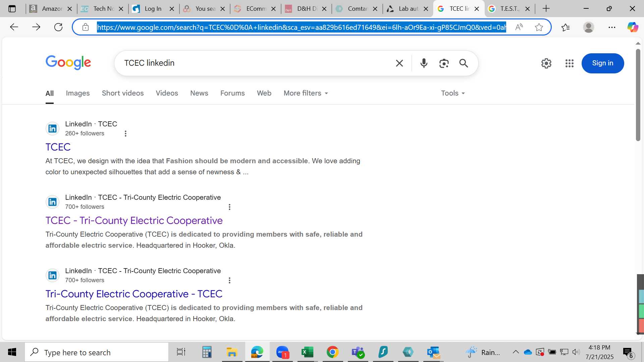Image resolution: width=644 pixels, height=362 pixels.
Task: Open Task View on the taskbar
Action: point(181,352)
